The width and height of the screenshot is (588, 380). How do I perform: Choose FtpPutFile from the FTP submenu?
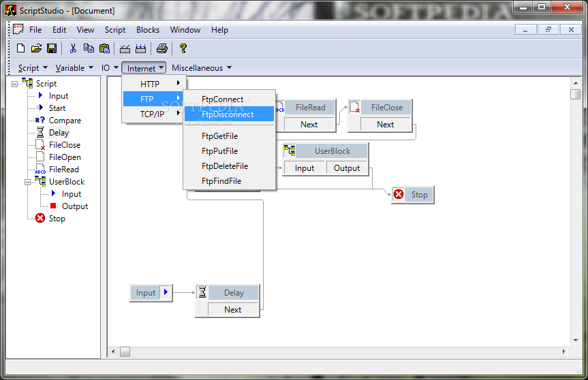(x=230, y=151)
